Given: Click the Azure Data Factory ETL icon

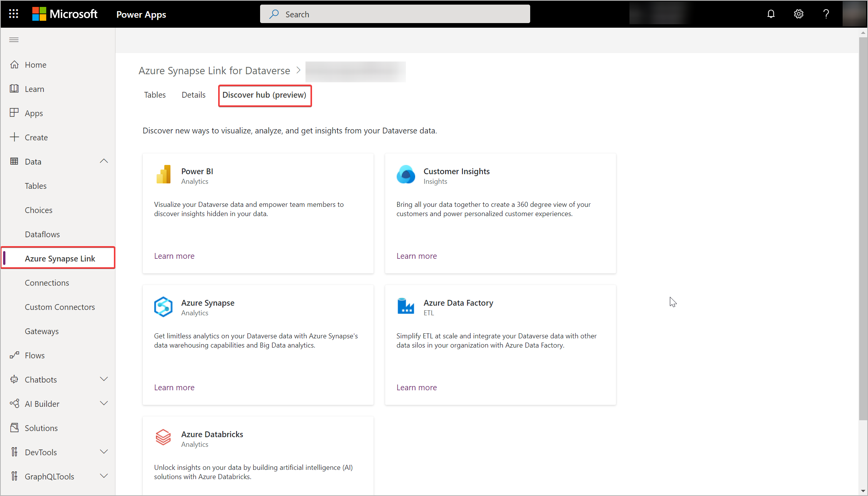Looking at the screenshot, I should (406, 305).
